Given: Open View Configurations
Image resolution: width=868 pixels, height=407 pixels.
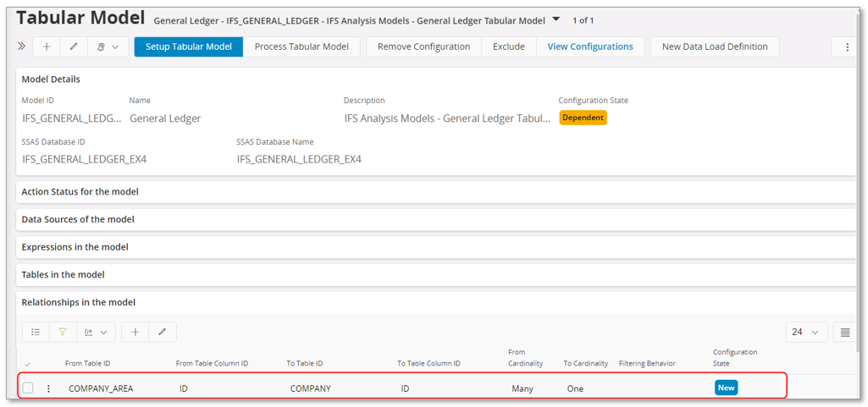Looking at the screenshot, I should 590,47.
